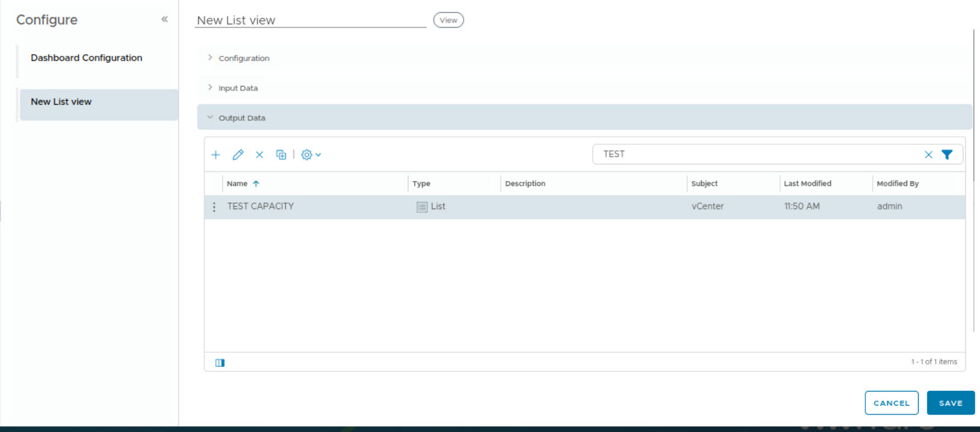
Task: Clear the TEST filter text
Action: click(928, 155)
